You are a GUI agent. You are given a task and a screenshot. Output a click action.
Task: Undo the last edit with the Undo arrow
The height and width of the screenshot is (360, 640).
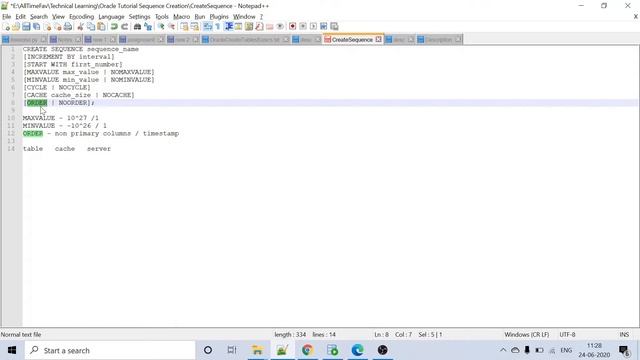[114, 27]
